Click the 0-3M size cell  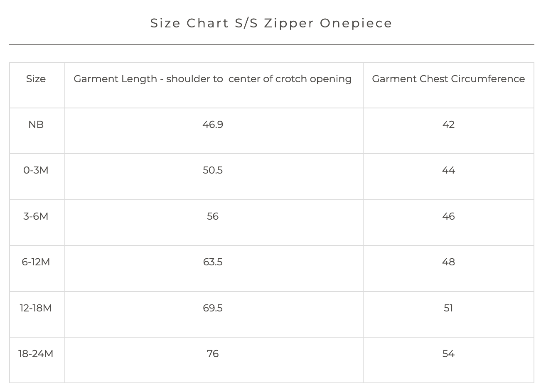[36, 170]
